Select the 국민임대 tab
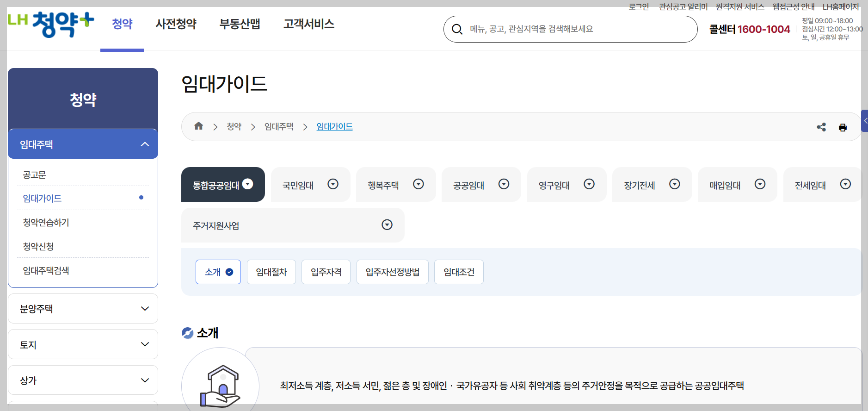The image size is (868, 411). click(310, 184)
